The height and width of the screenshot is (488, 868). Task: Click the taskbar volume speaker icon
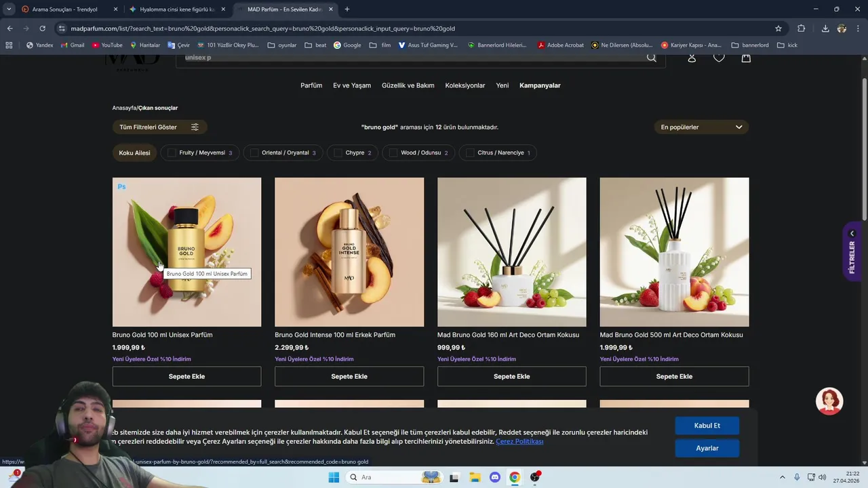[x=823, y=477]
